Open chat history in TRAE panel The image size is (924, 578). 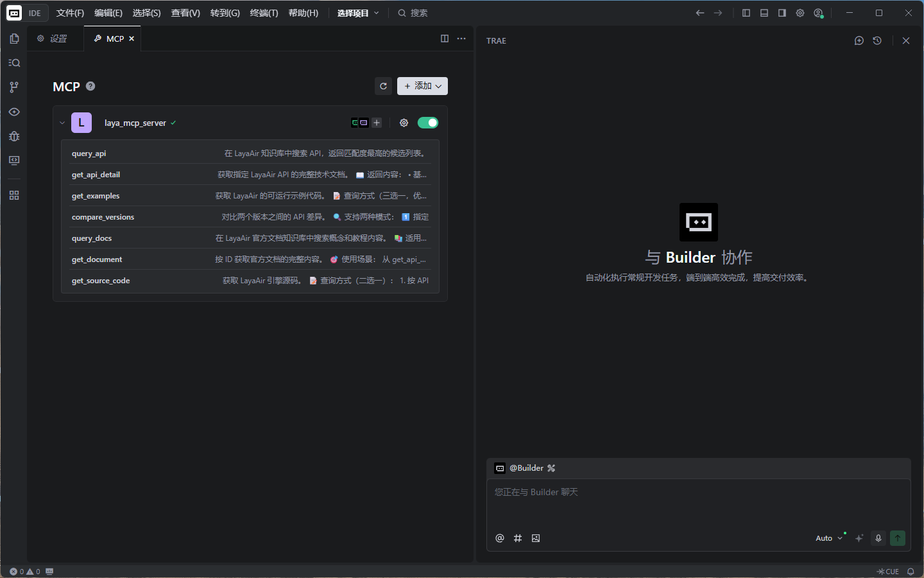click(x=877, y=40)
